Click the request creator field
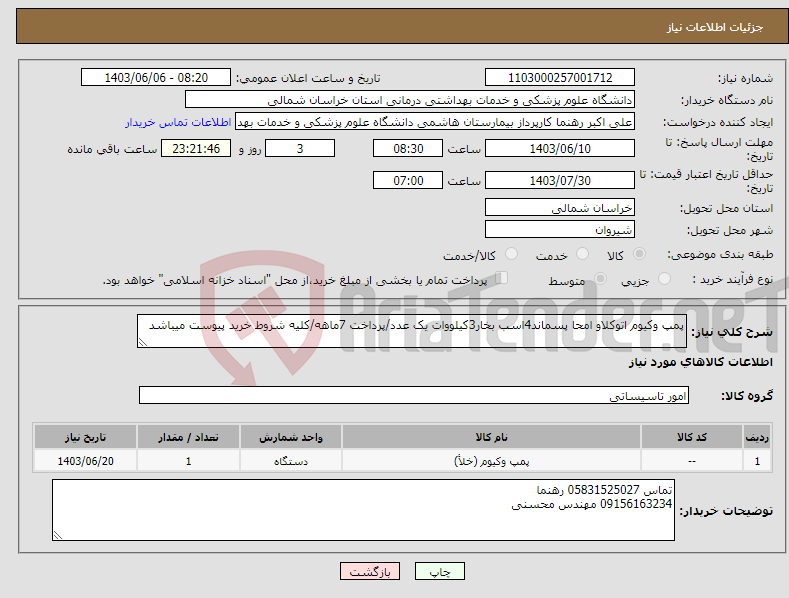Screen dimensions: 789x598 (435, 122)
